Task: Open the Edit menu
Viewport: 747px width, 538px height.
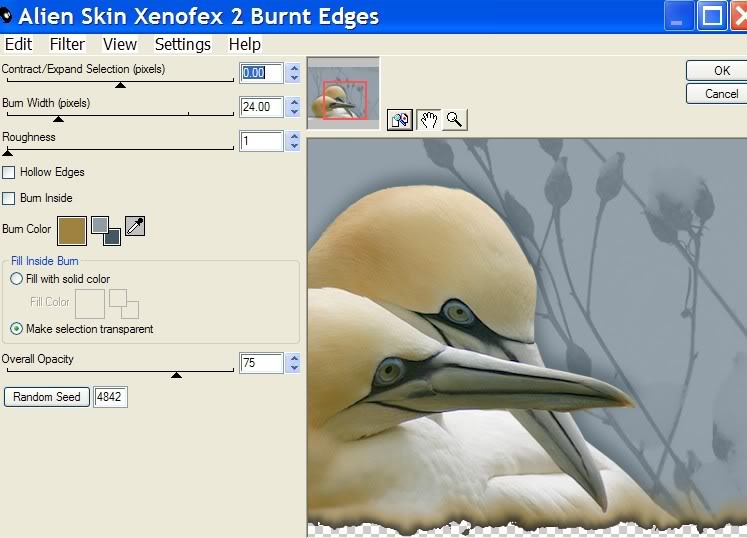Action: 19,44
